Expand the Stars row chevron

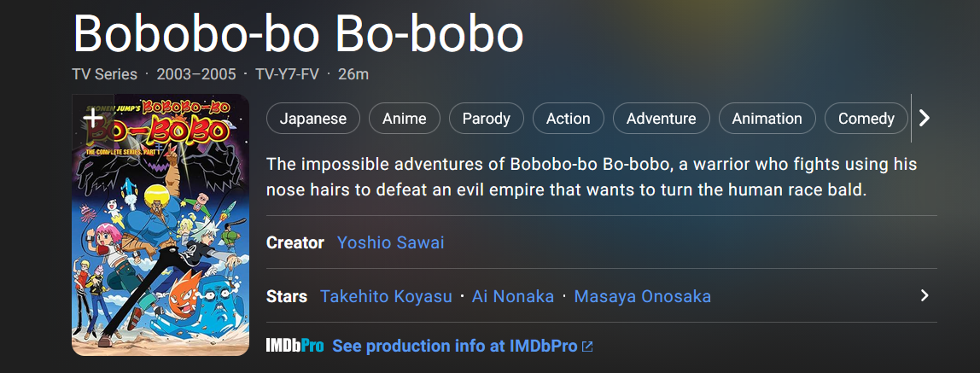pos(925,295)
